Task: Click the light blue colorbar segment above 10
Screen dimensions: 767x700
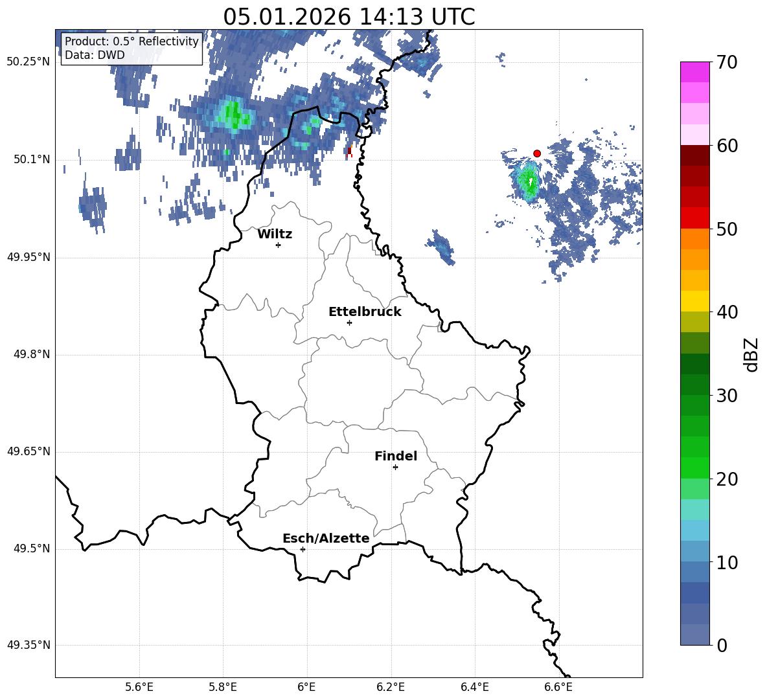Action: pos(695,551)
